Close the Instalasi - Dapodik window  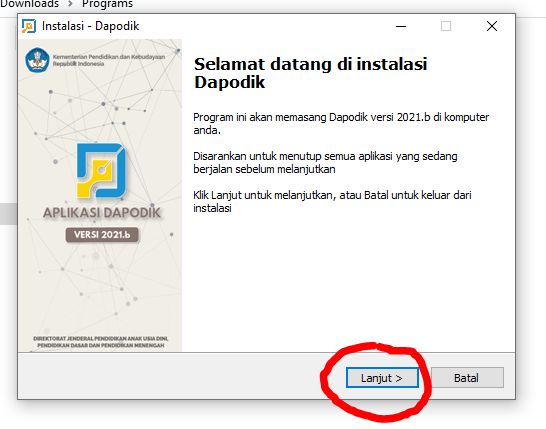coord(492,26)
